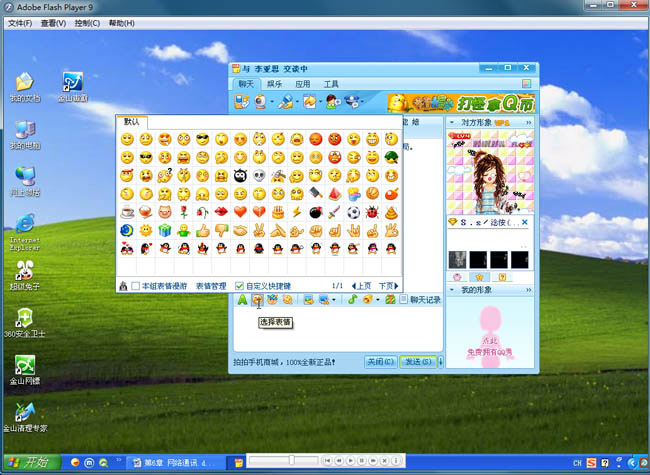650x475 pixels.
Task: Open the 第6章 网络通讯 taskbar item
Action: click(175, 463)
